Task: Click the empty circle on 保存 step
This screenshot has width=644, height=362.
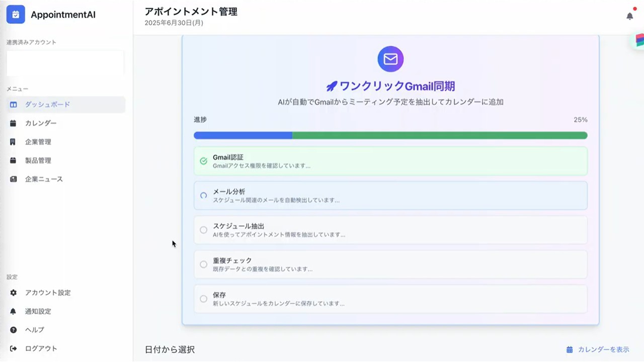Action: coord(203,299)
